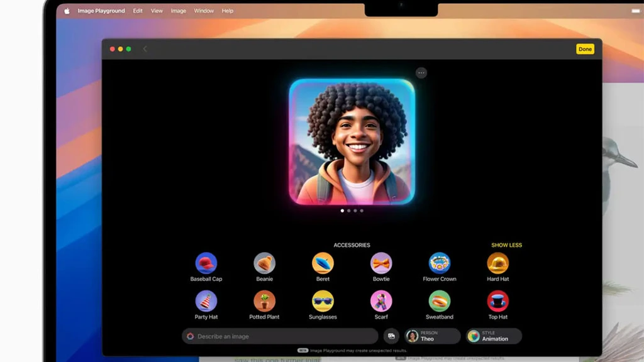Screen dimensions: 644x362
Task: Open the Image menu in menu bar
Action: (x=179, y=11)
